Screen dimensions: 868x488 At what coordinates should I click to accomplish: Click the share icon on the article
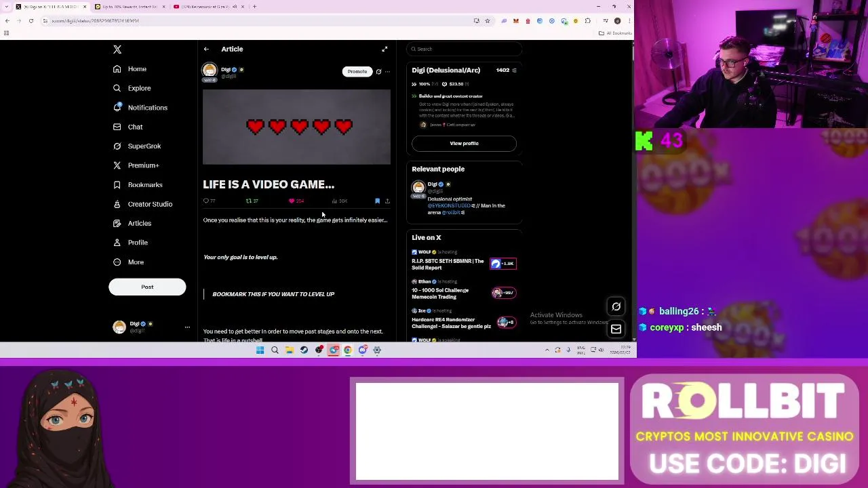(387, 201)
